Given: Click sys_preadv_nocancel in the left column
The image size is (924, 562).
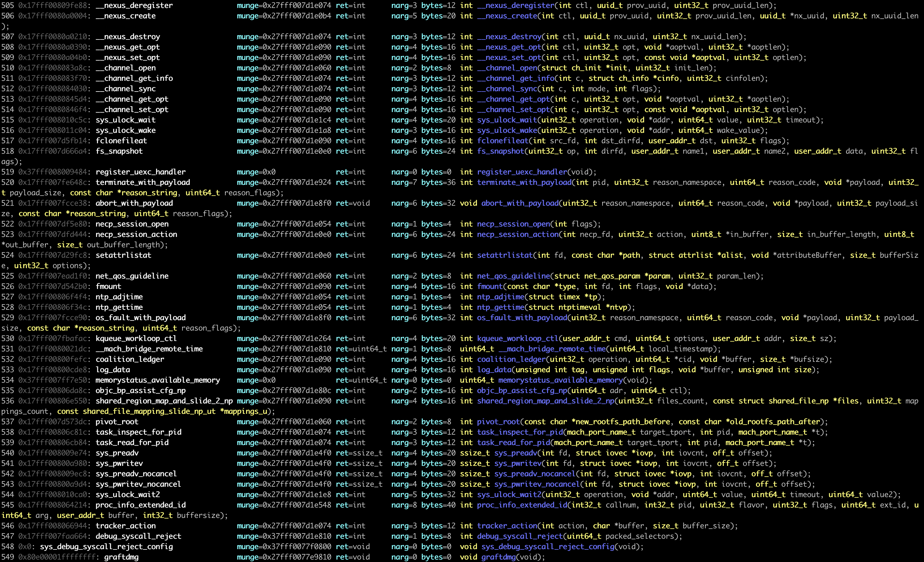Looking at the screenshot, I should [136, 474].
